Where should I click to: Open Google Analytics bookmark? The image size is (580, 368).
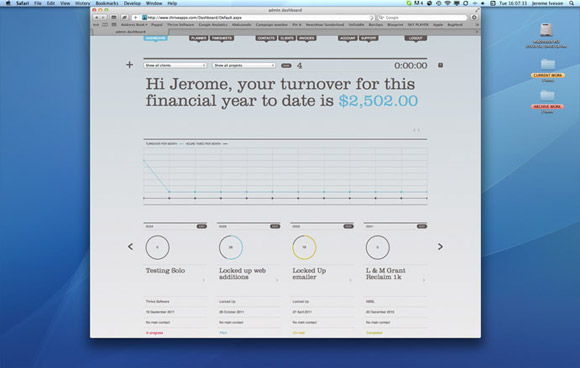click(213, 25)
